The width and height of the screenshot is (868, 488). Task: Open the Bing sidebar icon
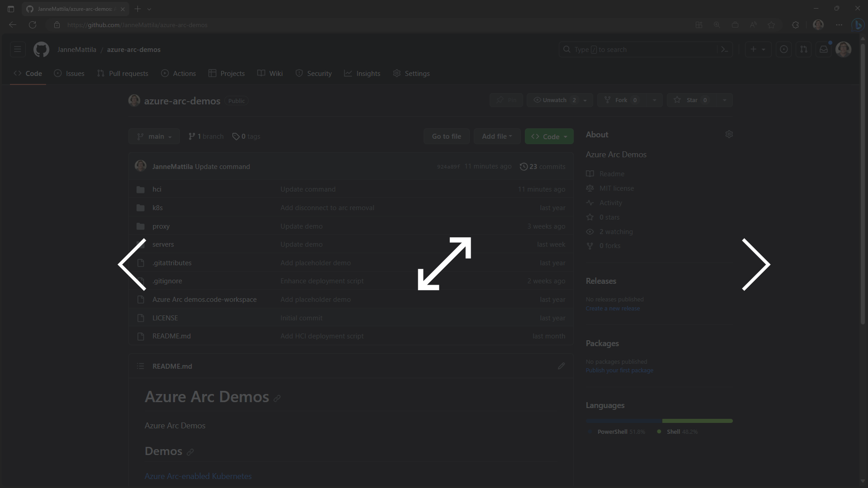click(x=857, y=25)
